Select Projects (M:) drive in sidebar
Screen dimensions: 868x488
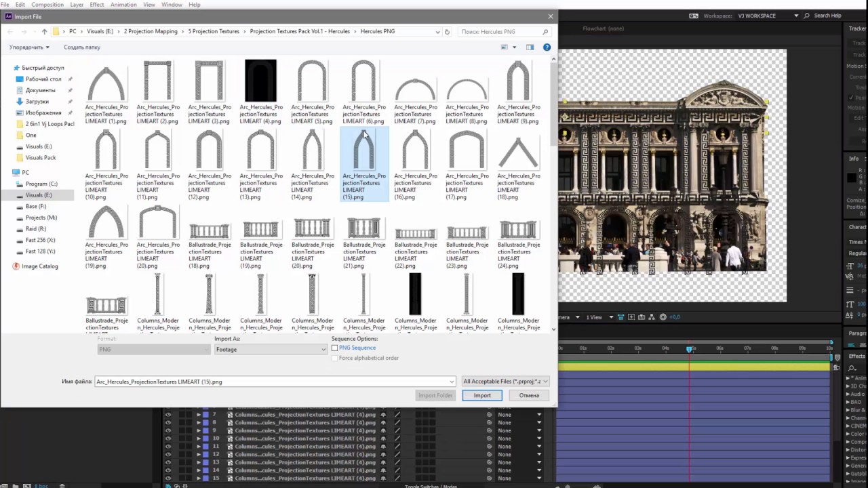(x=41, y=218)
